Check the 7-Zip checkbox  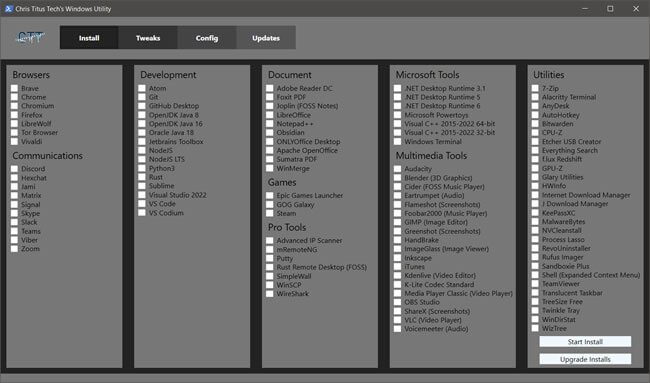[x=535, y=88]
